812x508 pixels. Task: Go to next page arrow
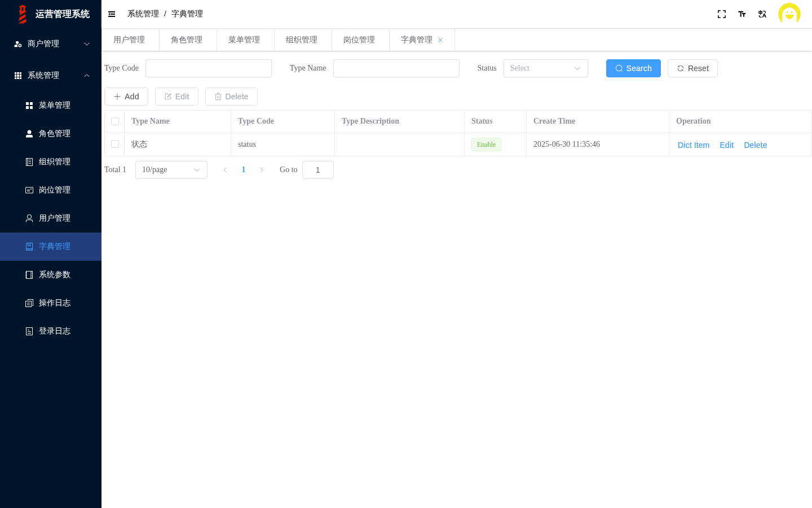(x=262, y=170)
